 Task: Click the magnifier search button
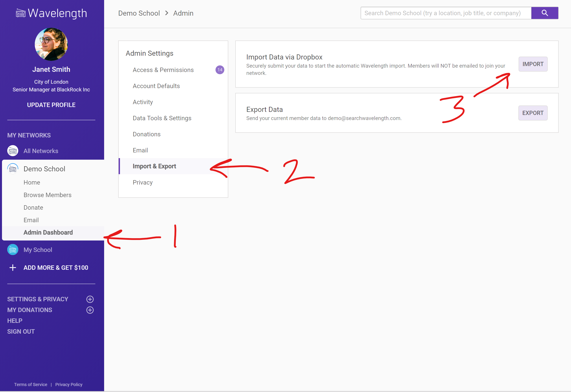click(x=544, y=13)
